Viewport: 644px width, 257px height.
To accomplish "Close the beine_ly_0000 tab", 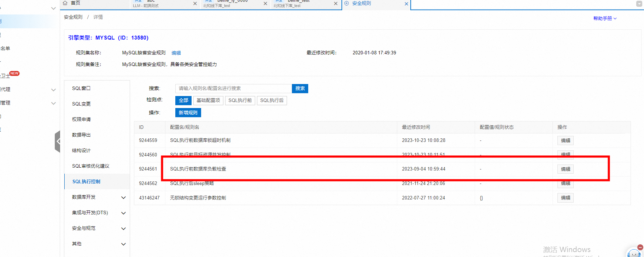I will point(265,4).
